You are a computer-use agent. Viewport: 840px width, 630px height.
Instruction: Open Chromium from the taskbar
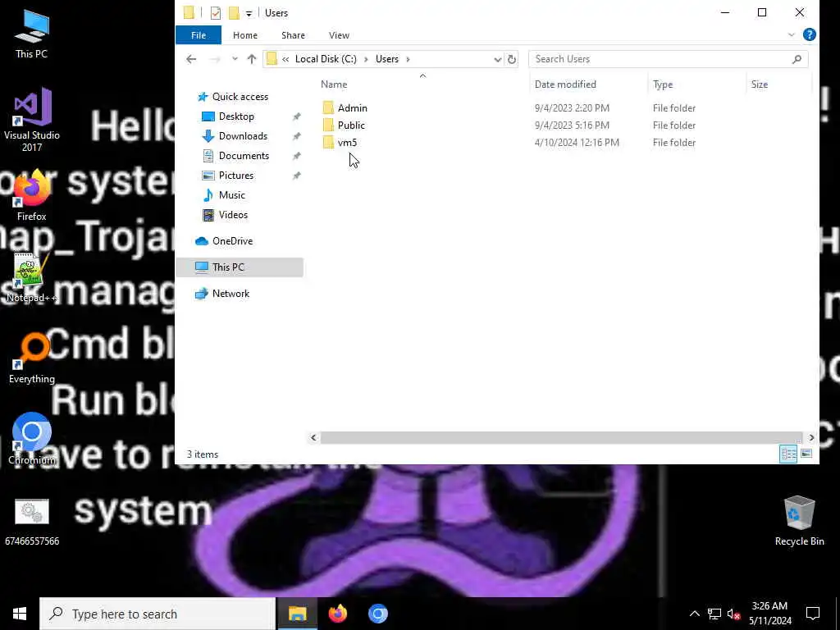click(377, 614)
